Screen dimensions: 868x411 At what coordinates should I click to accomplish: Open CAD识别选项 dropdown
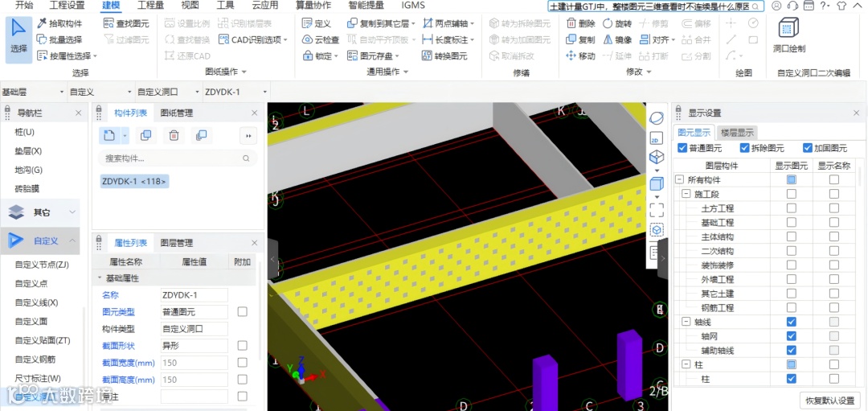click(253, 39)
